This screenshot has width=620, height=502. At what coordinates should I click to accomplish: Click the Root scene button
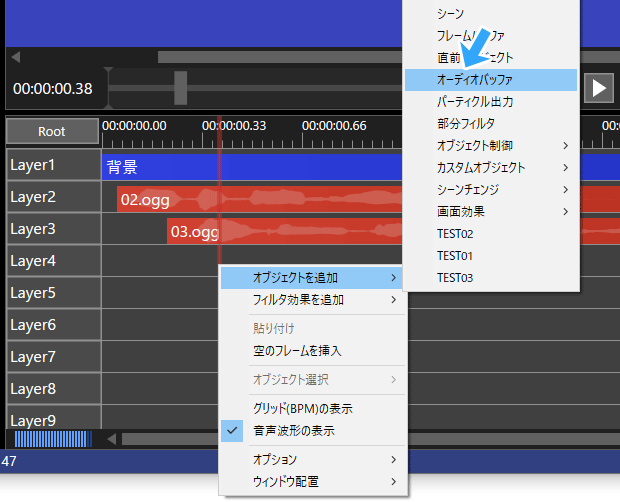[52, 131]
